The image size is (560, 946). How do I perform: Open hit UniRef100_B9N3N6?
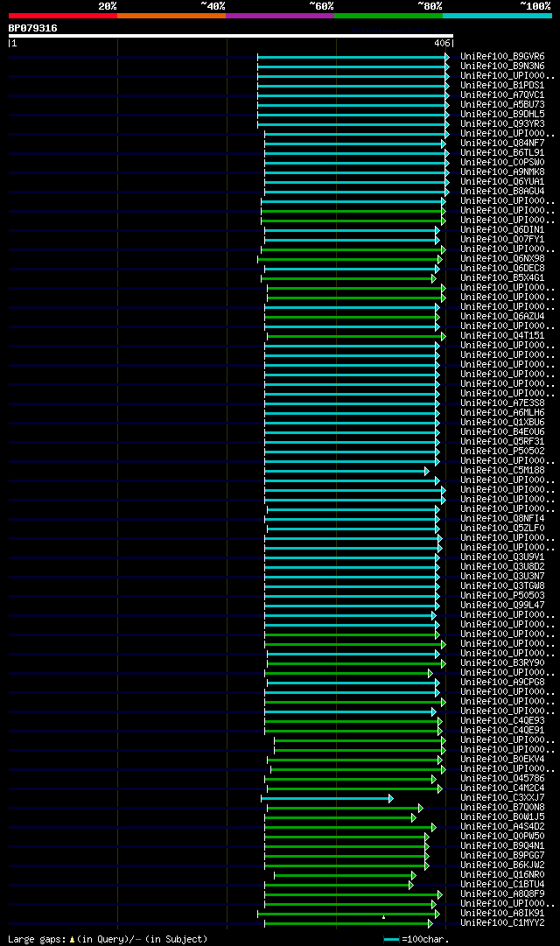502,67
